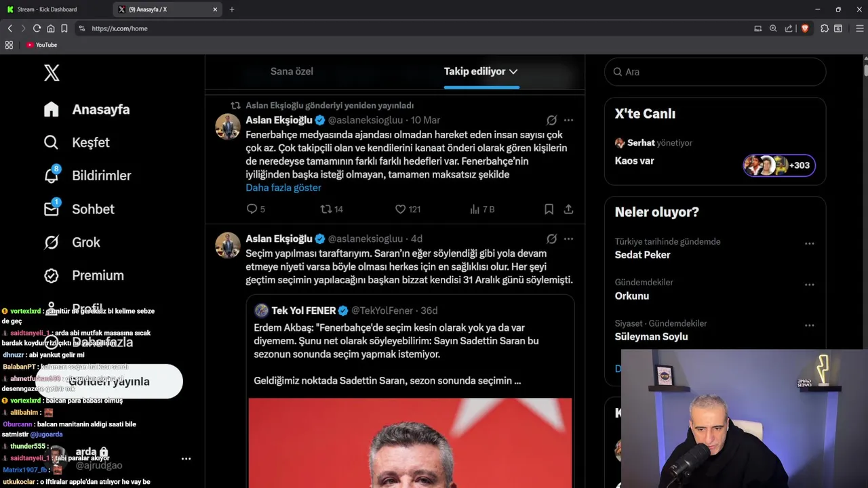Open apps grid in bookmarks bar
The width and height of the screenshot is (868, 488).
[x=9, y=45]
